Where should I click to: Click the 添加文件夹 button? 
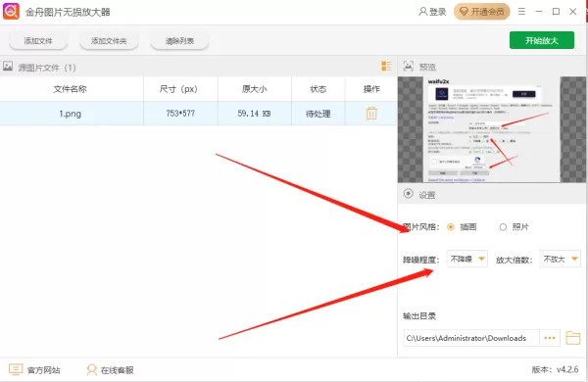pyautogui.click(x=109, y=41)
